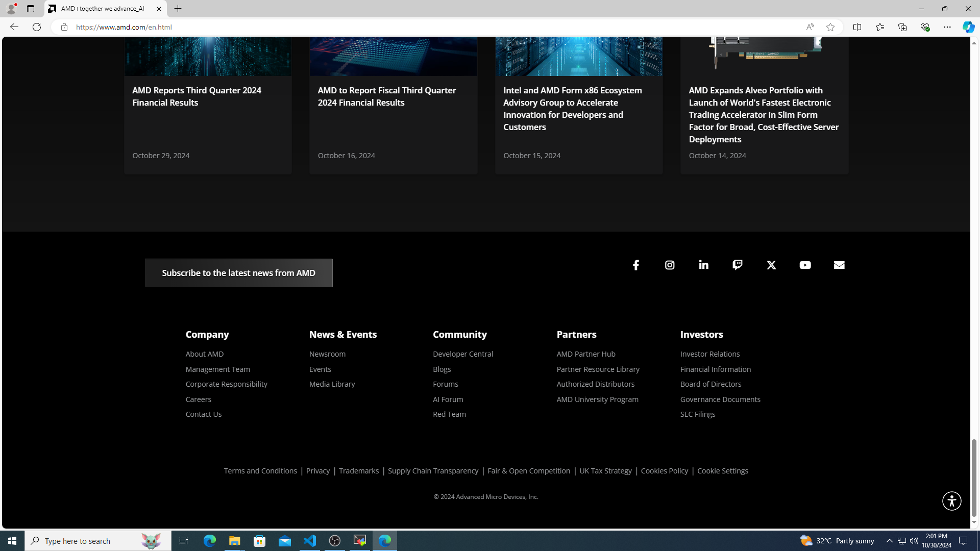Screen dimensions: 980x551
Task: Open Investor Relations link
Action: pyautogui.click(x=710, y=354)
